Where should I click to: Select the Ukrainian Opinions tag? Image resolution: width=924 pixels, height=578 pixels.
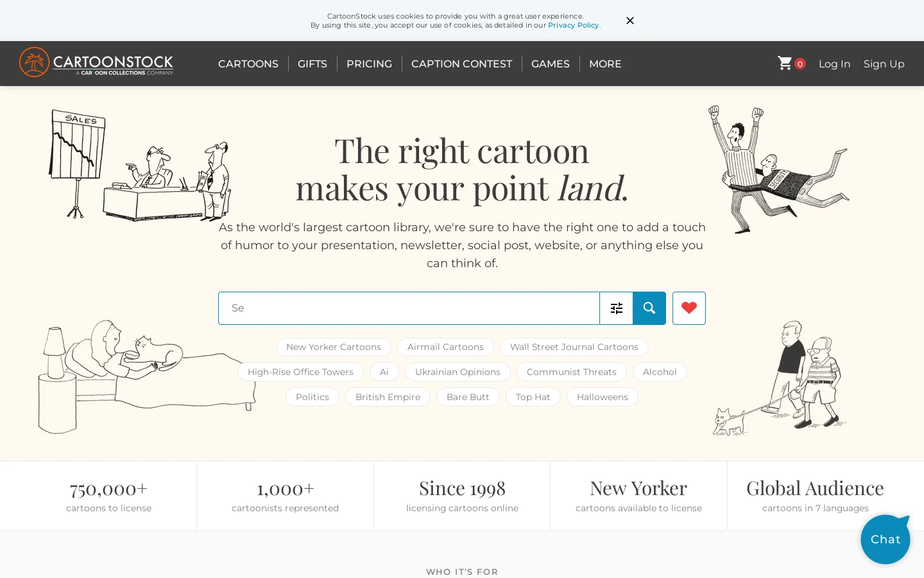click(458, 372)
